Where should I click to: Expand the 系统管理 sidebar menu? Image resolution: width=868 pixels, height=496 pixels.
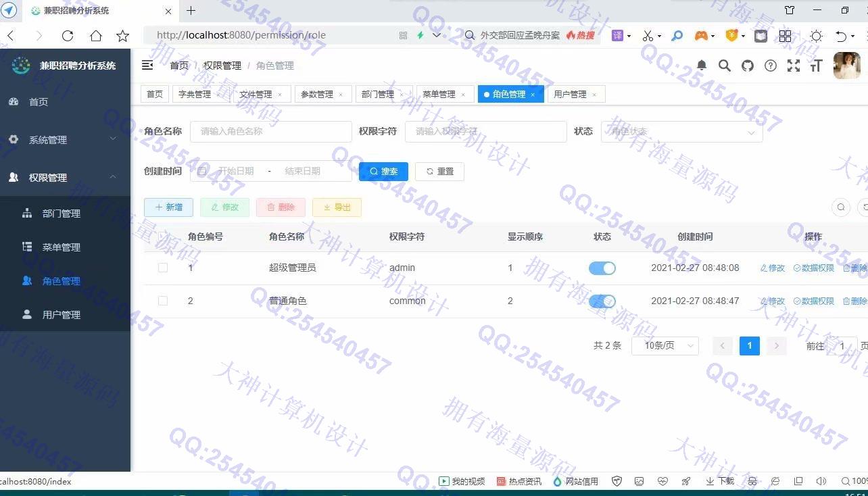click(65, 139)
